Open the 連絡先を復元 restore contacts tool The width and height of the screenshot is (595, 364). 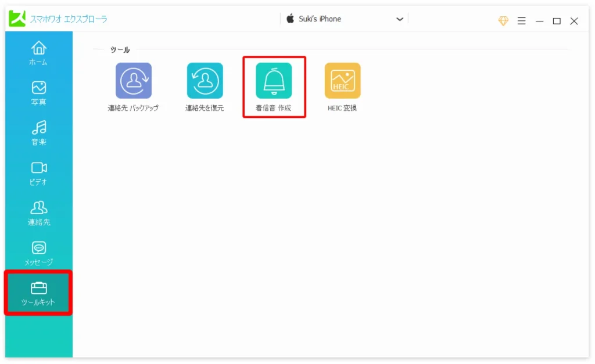point(205,81)
